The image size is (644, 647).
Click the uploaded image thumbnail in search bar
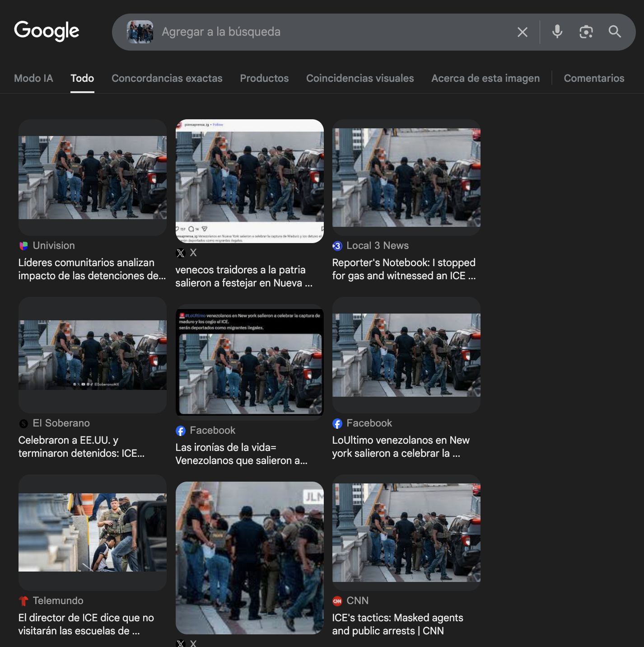pyautogui.click(x=140, y=32)
